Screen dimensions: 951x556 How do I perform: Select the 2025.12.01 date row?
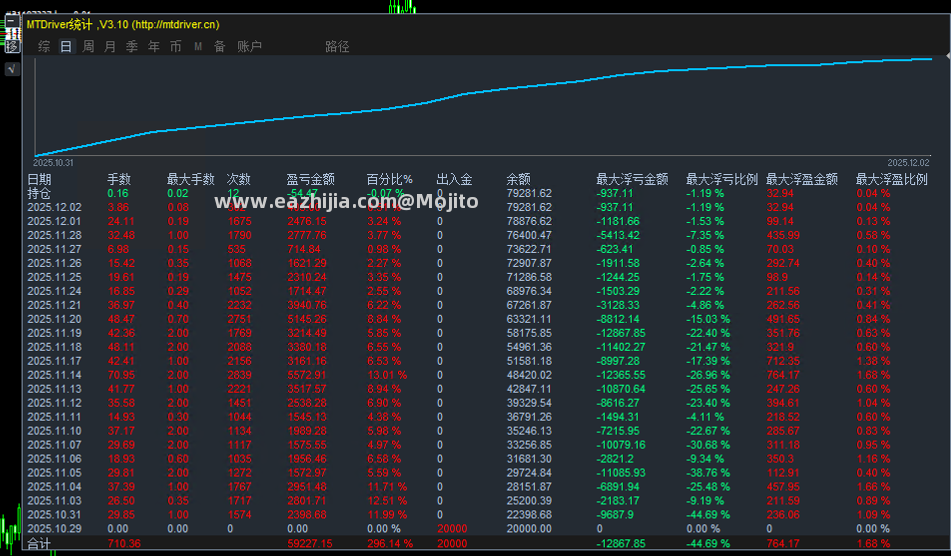(54, 221)
